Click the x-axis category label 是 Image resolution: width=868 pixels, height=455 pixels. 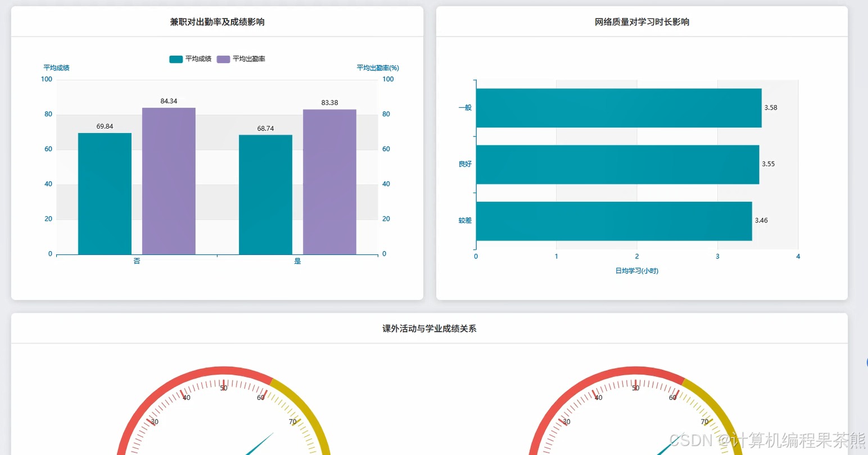pyautogui.click(x=297, y=261)
